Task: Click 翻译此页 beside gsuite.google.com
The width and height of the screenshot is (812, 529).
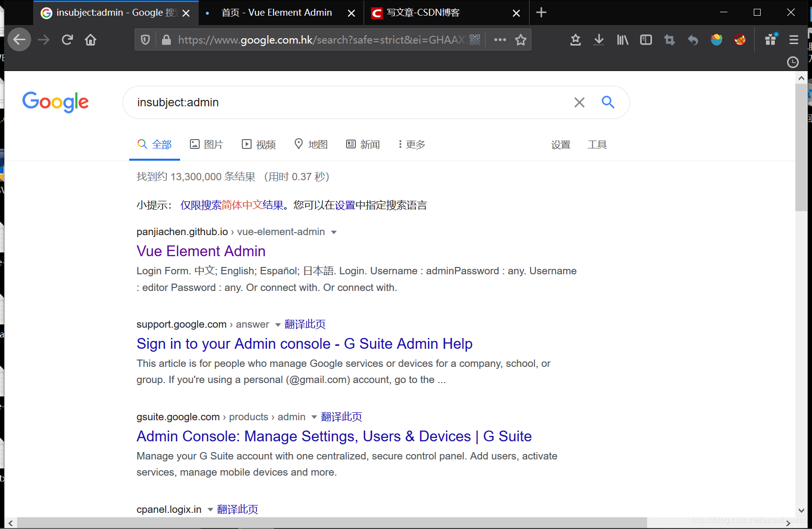Action: (x=342, y=417)
